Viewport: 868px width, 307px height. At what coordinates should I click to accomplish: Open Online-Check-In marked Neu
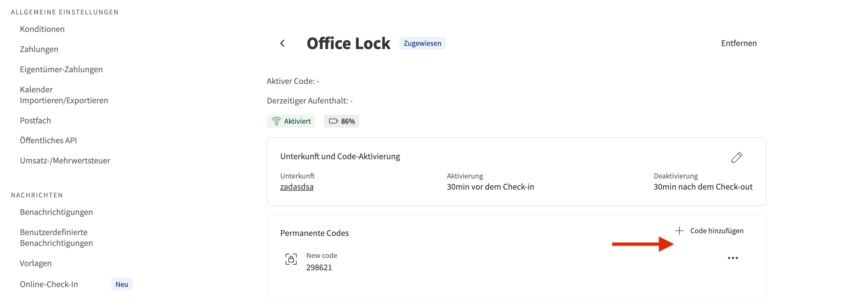(49, 284)
